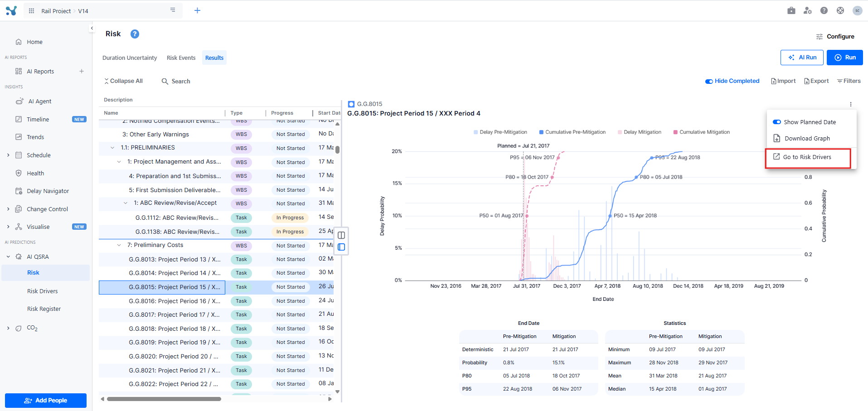Collapse the 1.1: PRELIMINARIES tree row
The image size is (868, 411).
(112, 148)
